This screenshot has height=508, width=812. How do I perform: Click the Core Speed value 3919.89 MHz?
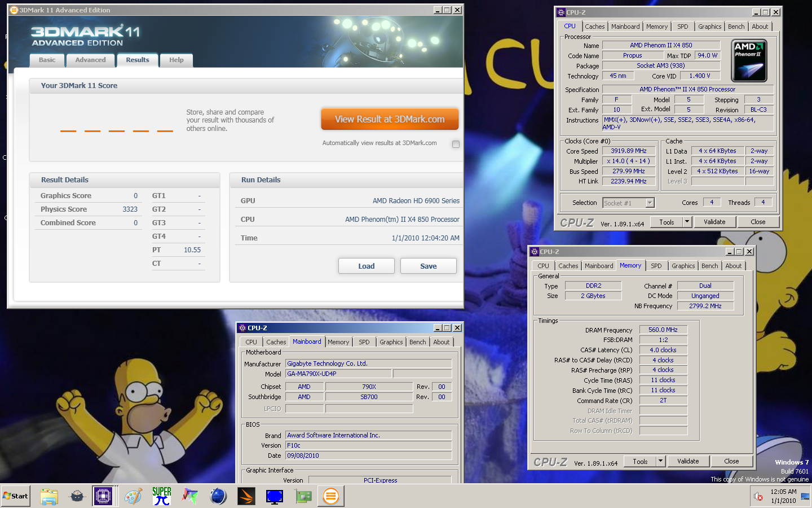pos(628,151)
